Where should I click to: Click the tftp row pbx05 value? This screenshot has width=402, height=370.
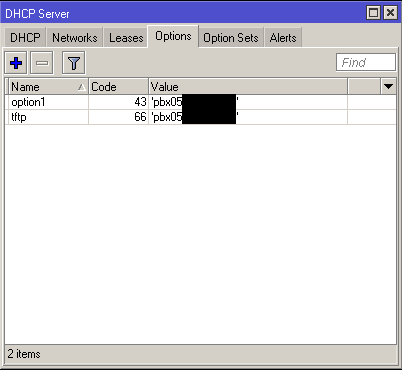(x=195, y=117)
